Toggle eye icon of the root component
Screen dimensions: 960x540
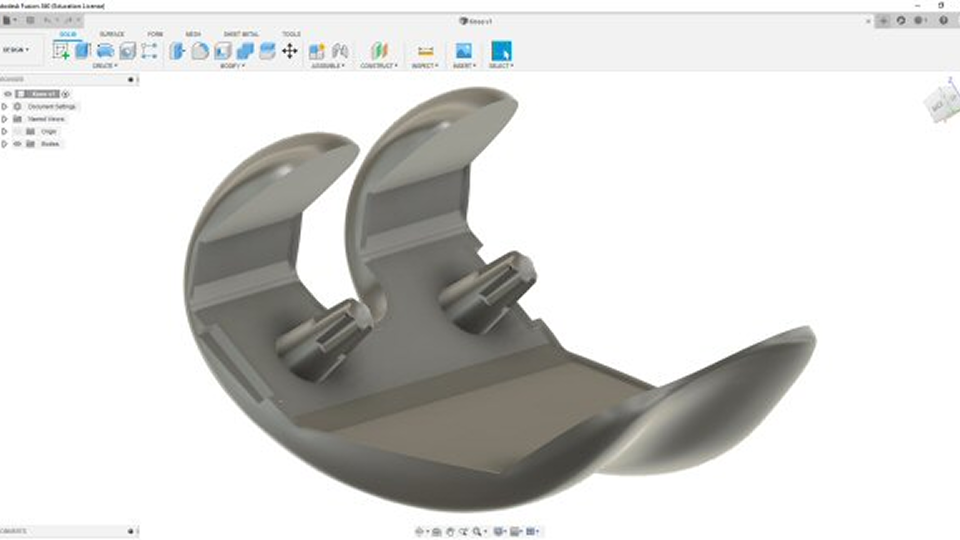click(8, 94)
